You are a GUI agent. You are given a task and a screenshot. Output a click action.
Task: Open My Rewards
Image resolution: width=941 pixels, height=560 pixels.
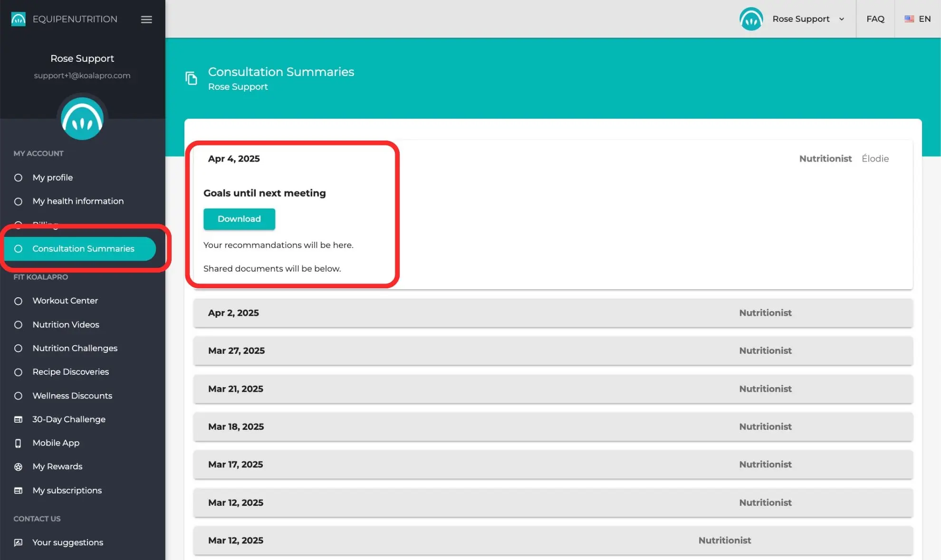point(57,466)
